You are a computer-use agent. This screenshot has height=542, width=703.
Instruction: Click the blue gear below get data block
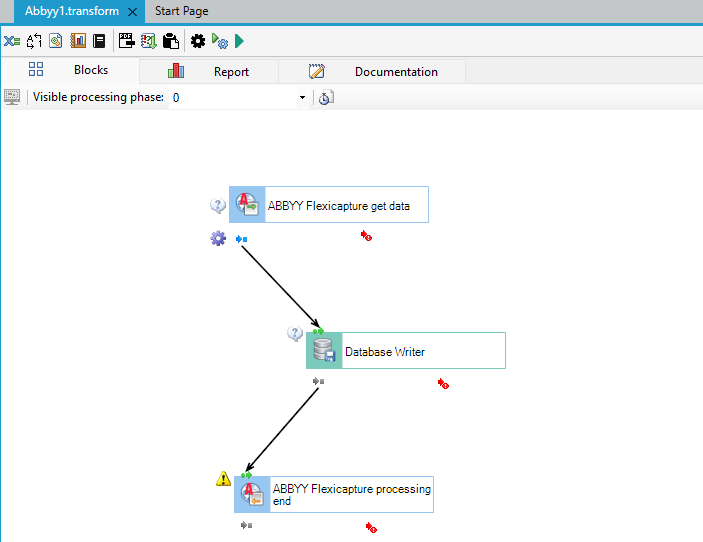[x=218, y=238]
